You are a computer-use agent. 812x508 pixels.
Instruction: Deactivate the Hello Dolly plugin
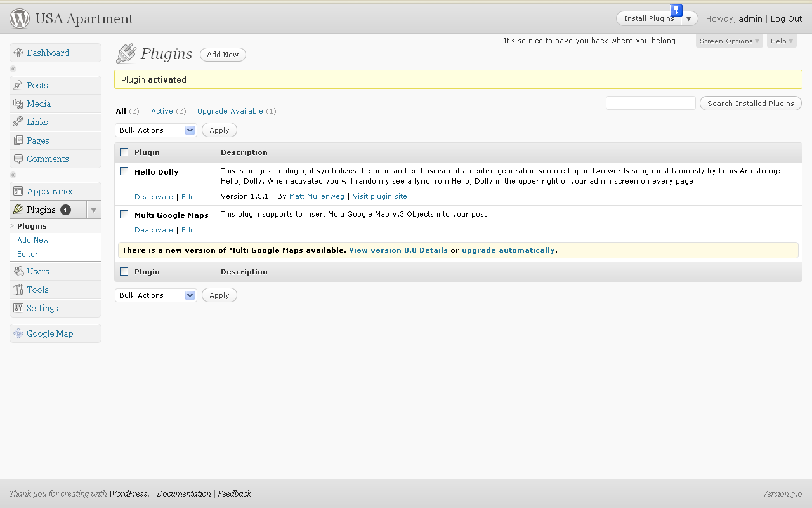[x=154, y=197]
